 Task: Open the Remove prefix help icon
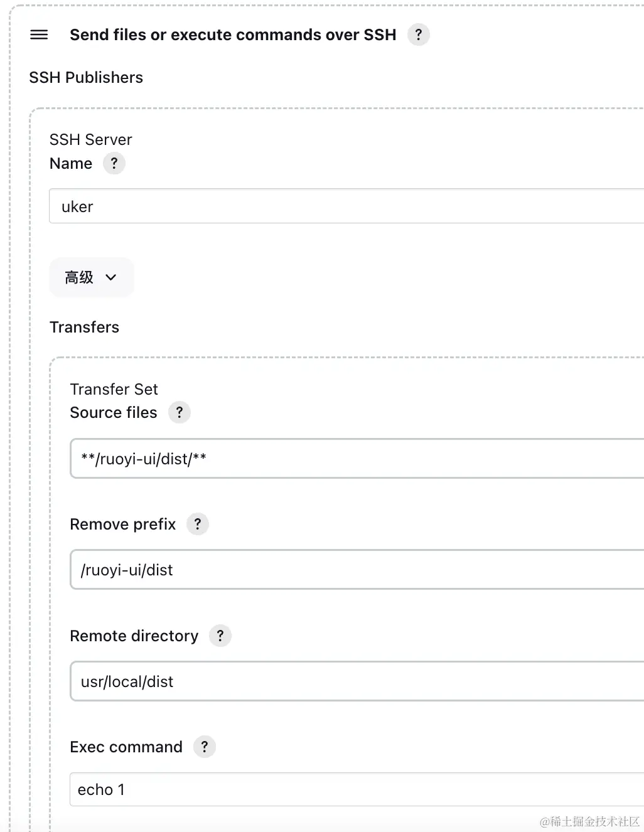click(197, 524)
